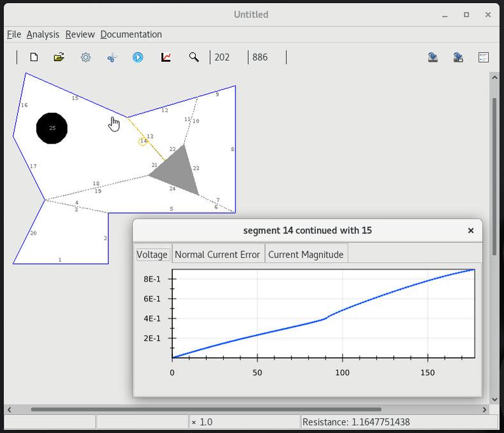Switch to the Normal Current Error tab
The height and width of the screenshot is (433, 504).
point(217,254)
